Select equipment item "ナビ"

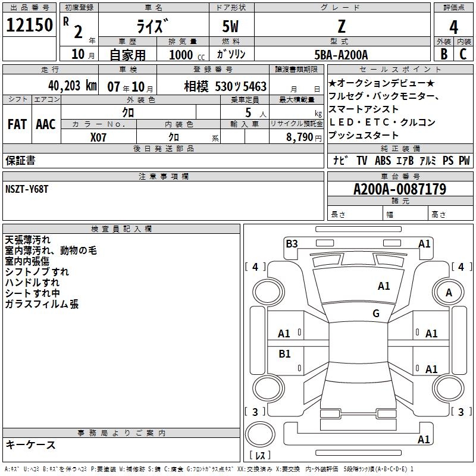340,160
